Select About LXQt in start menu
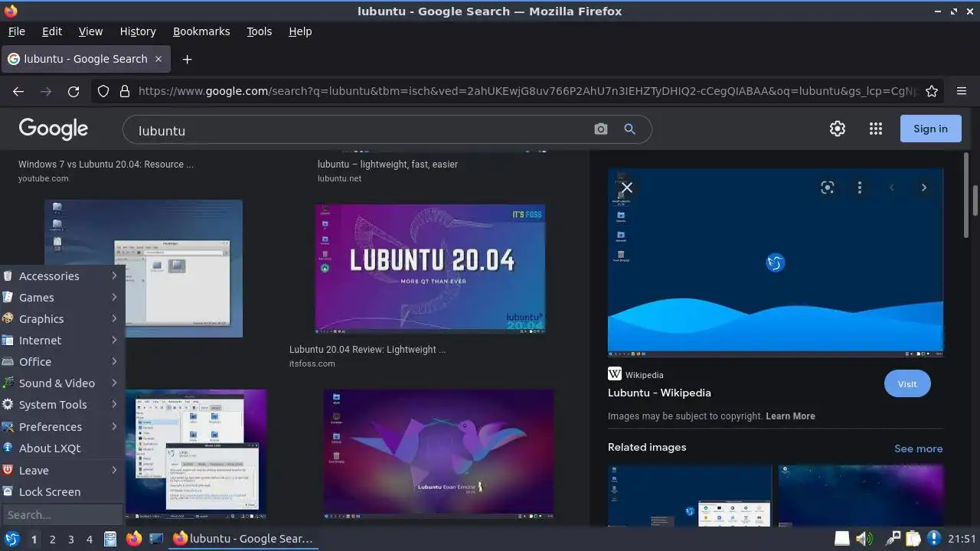 (x=62, y=448)
